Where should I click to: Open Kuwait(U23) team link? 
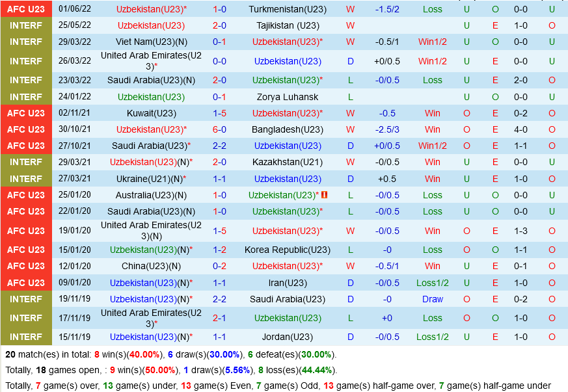tap(152, 113)
